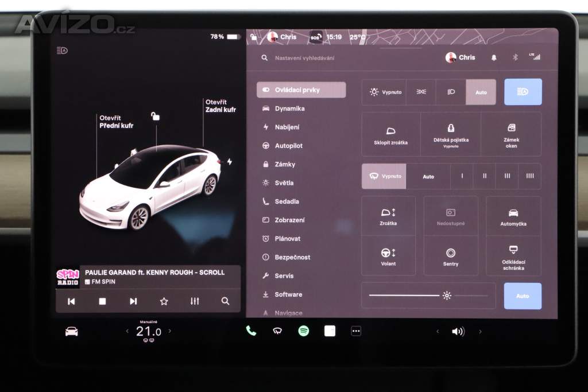Increase cabin temperature with right arrow
This screenshot has height=392, width=588.
pyautogui.click(x=170, y=331)
